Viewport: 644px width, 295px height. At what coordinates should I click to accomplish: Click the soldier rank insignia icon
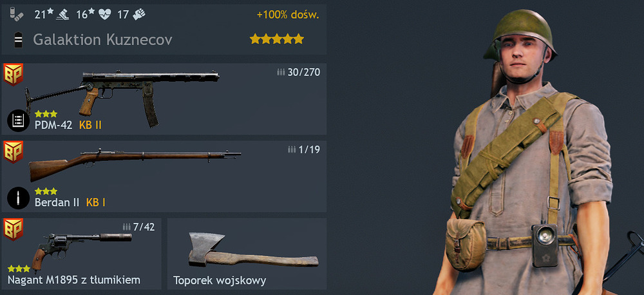[x=17, y=40]
